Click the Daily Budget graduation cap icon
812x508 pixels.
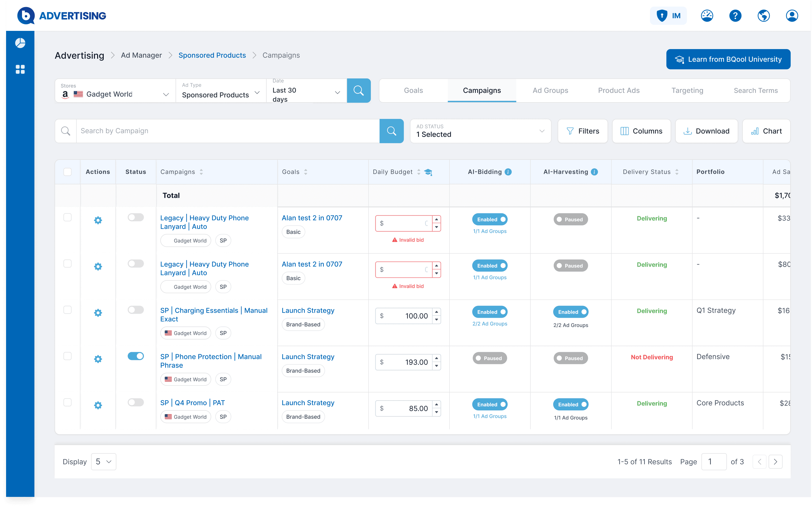point(428,172)
